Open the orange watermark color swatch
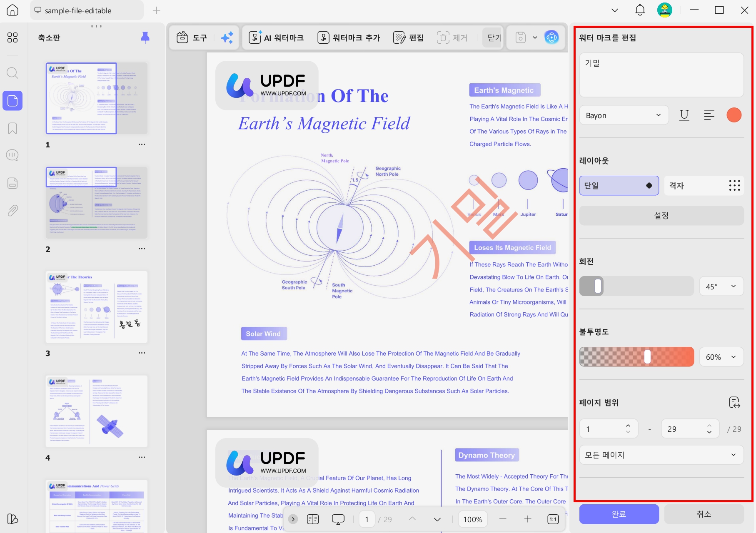Viewport: 756px width, 533px height. pyautogui.click(x=734, y=115)
